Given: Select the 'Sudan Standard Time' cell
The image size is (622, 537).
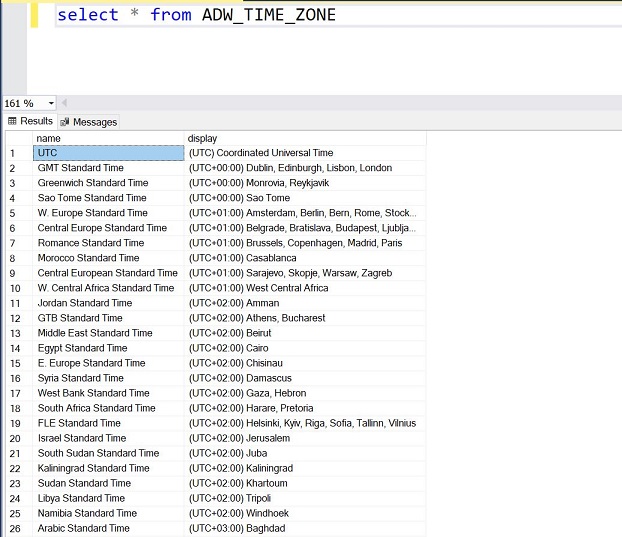Looking at the screenshot, I should (x=109, y=483).
